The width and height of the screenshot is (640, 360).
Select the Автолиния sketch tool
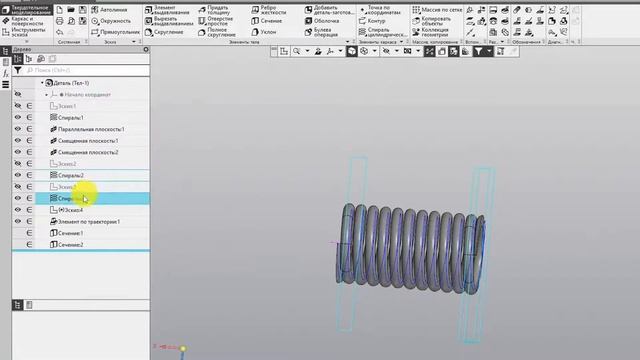tap(109, 9)
